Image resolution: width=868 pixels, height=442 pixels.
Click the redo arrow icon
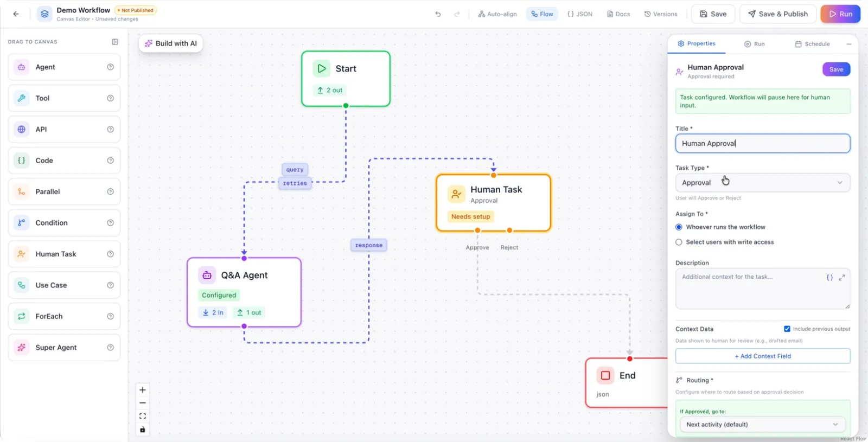tap(457, 14)
